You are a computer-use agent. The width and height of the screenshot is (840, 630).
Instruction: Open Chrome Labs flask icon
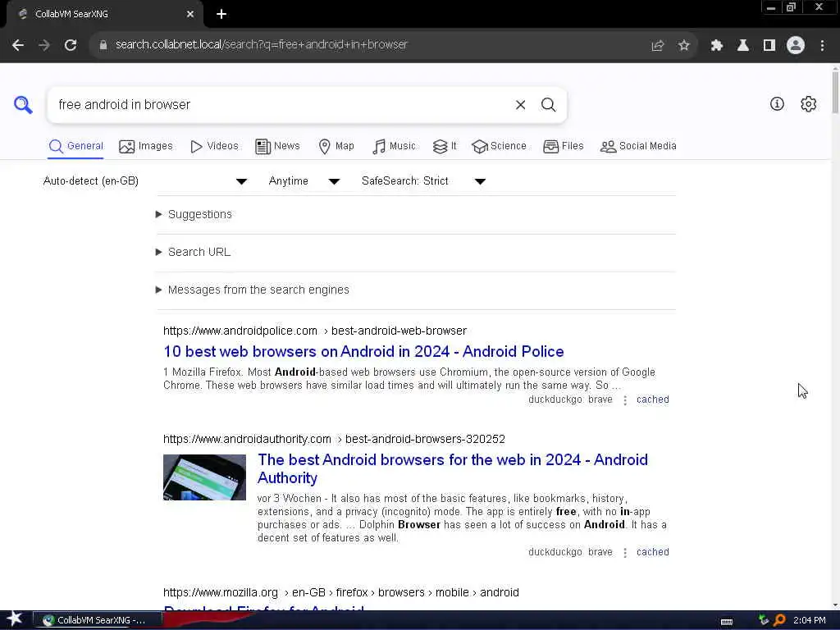[x=743, y=46]
